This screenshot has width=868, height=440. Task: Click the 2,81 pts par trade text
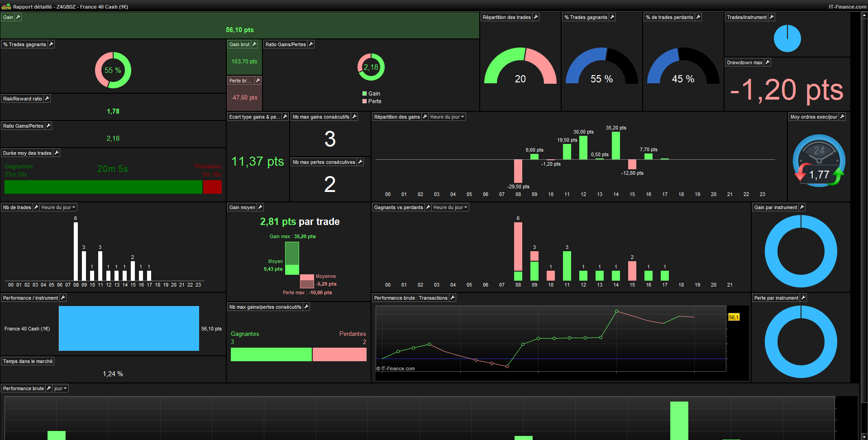click(300, 222)
